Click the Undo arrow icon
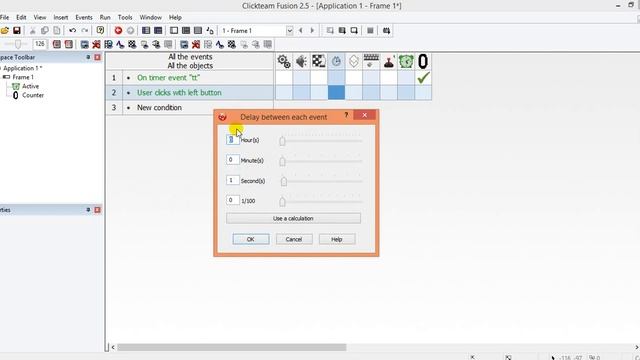The height and width of the screenshot is (360, 640). pyautogui.click(x=72, y=31)
